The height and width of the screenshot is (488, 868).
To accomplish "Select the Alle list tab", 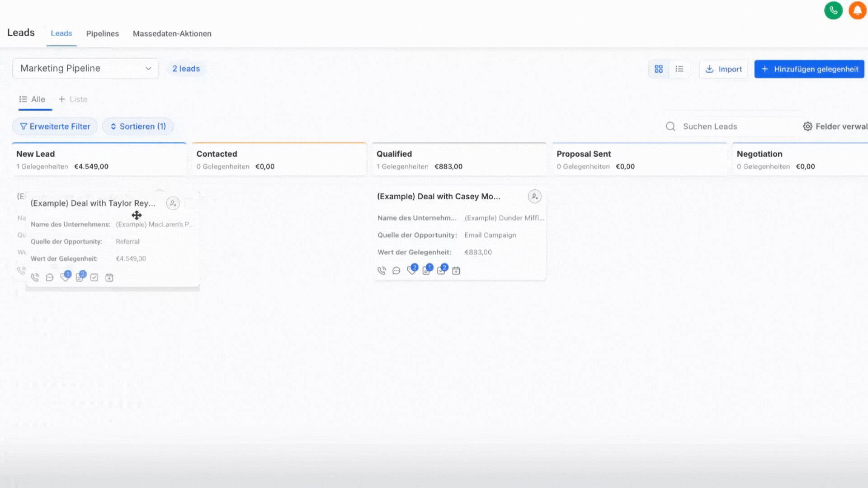I will pos(33,99).
